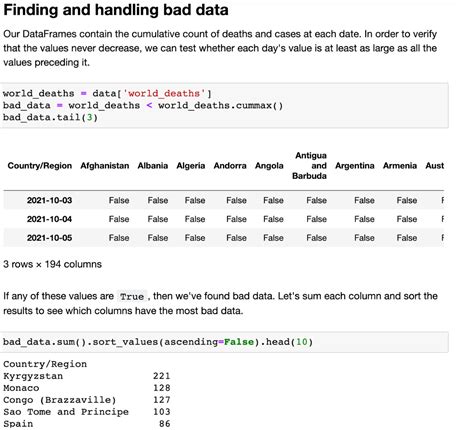Select the 2021-10-03 row label

[49, 200]
